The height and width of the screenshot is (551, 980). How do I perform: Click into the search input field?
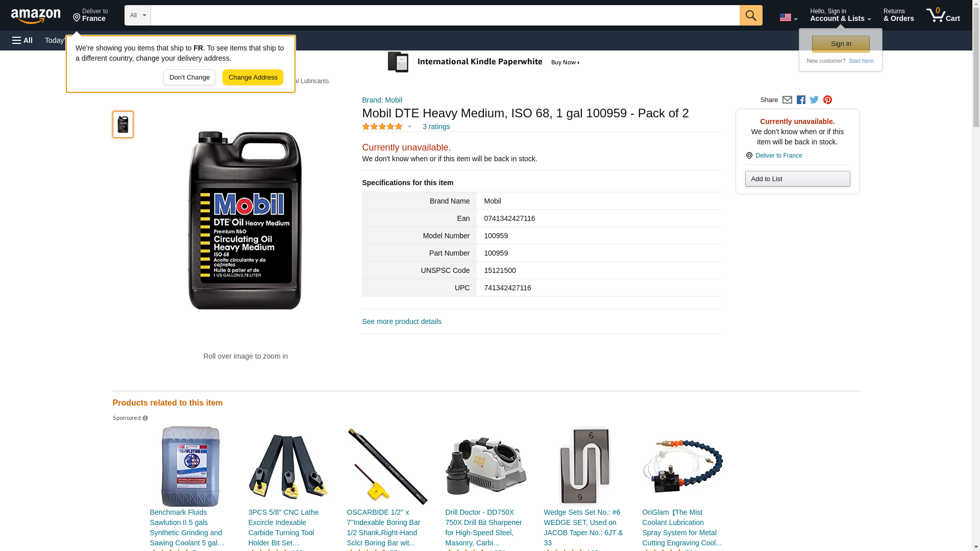tap(445, 15)
